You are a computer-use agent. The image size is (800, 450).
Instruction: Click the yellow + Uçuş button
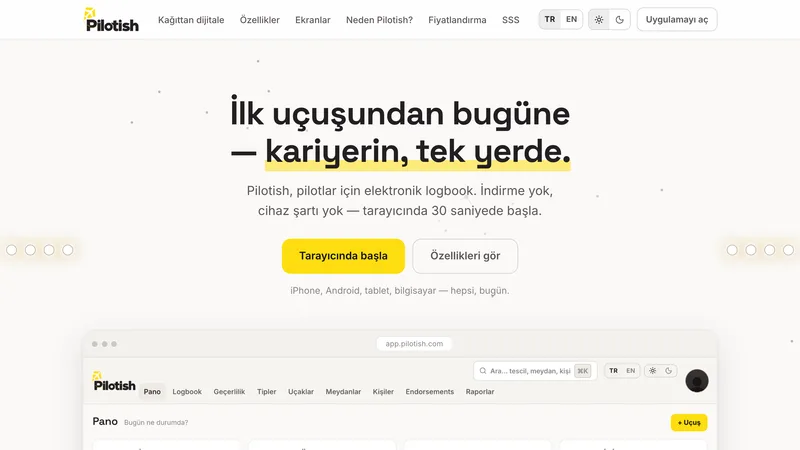pyautogui.click(x=689, y=422)
